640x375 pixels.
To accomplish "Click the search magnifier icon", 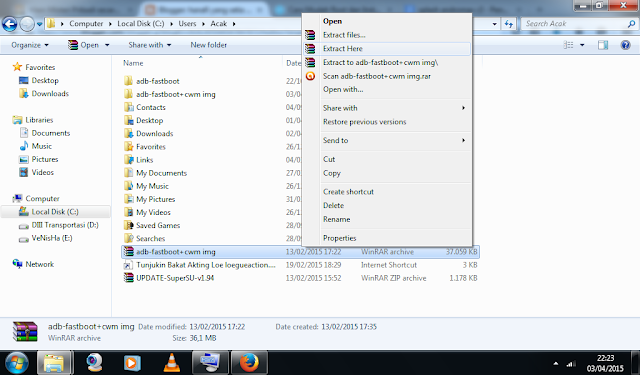I will pyautogui.click(x=631, y=24).
